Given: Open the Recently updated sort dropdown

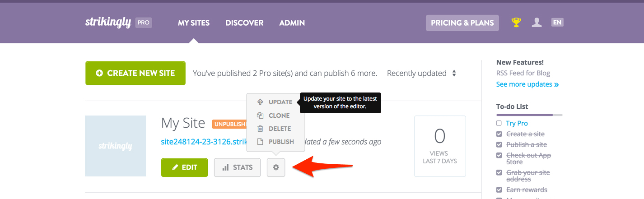Looking at the screenshot, I should click(x=421, y=73).
